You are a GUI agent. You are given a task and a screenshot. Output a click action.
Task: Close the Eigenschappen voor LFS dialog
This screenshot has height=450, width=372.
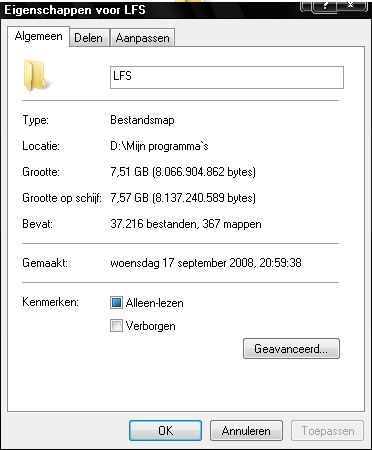(x=350, y=5)
